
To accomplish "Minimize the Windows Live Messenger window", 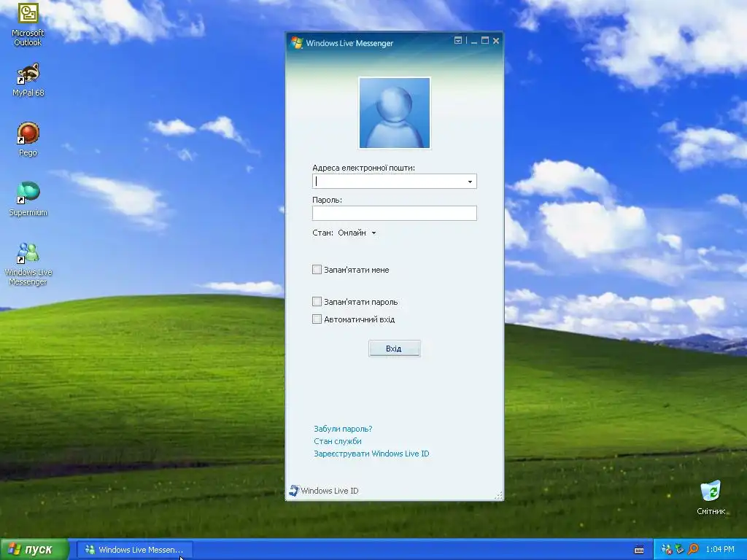I will (474, 42).
